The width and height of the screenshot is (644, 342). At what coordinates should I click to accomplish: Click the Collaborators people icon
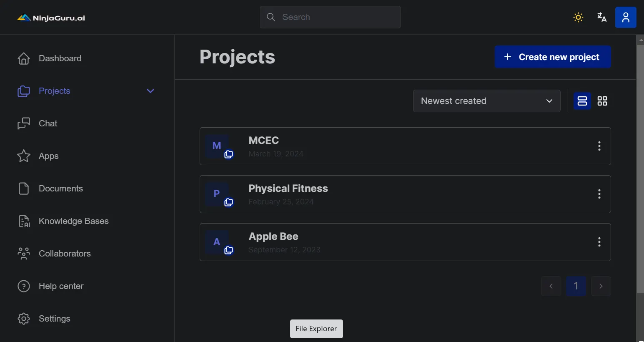pyautogui.click(x=24, y=254)
